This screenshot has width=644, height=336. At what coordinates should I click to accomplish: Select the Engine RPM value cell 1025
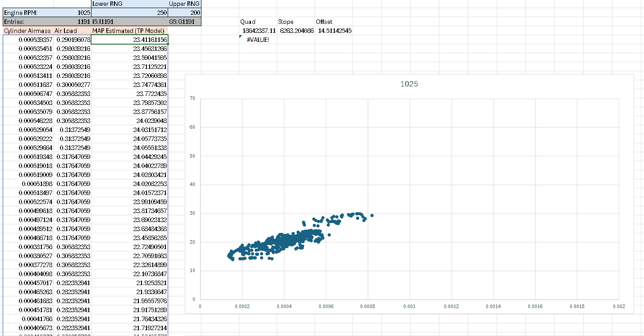72,13
